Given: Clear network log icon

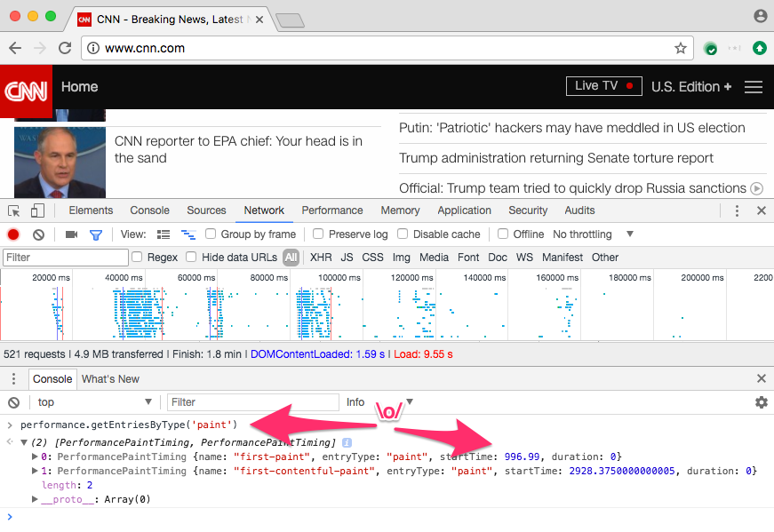Looking at the screenshot, I should pos(38,234).
